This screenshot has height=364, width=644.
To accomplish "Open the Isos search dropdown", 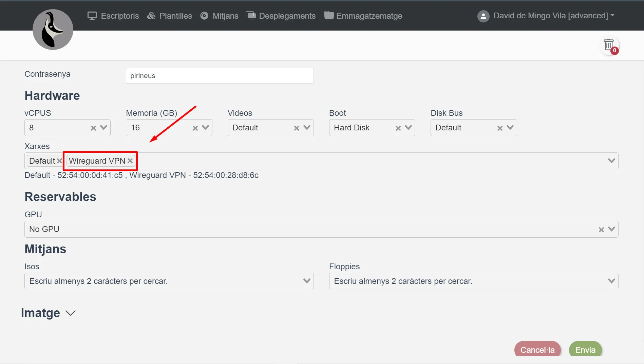I will 169,281.
